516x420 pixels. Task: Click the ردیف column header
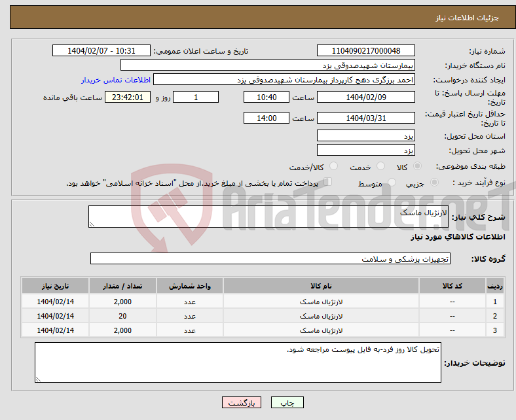[x=495, y=286]
